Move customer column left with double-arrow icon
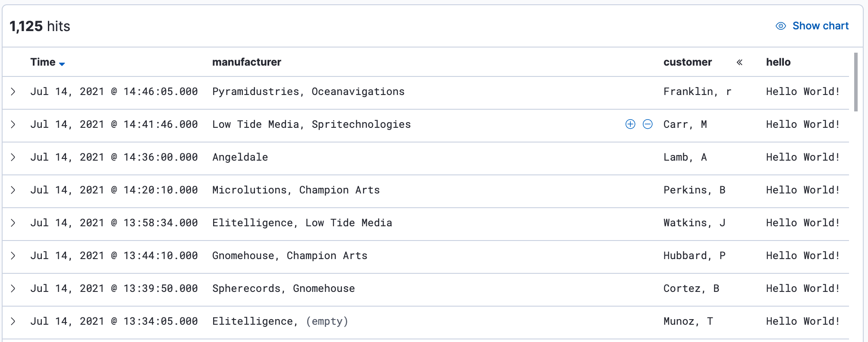868x342 pixels. (739, 62)
